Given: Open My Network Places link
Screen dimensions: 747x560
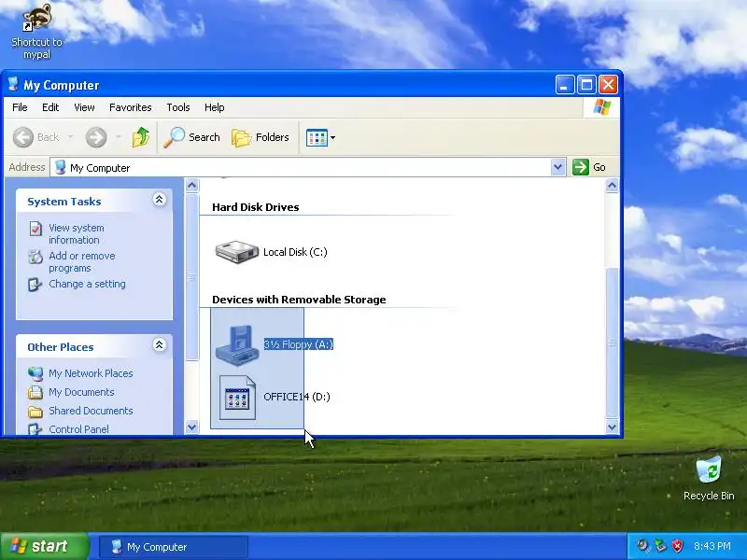Looking at the screenshot, I should pos(91,373).
